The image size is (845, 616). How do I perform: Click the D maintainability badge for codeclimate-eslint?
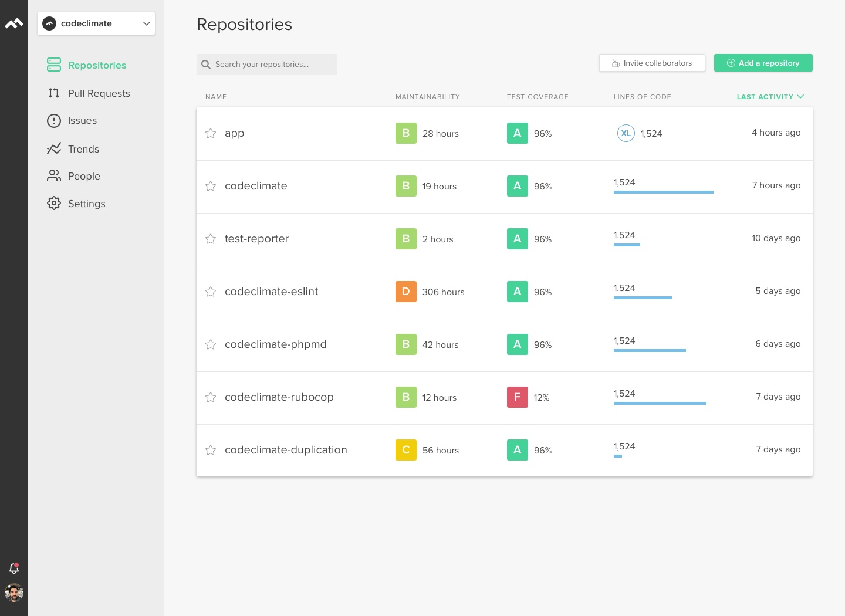[405, 292]
